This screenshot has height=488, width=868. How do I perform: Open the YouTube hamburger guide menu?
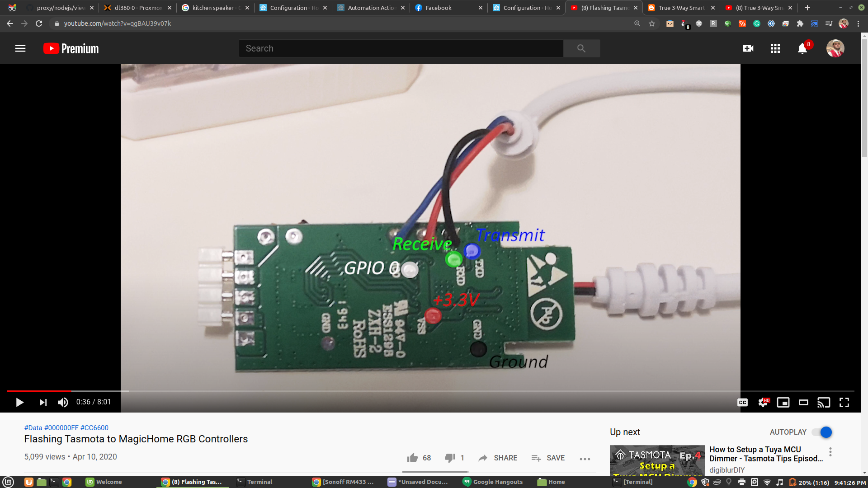point(20,48)
